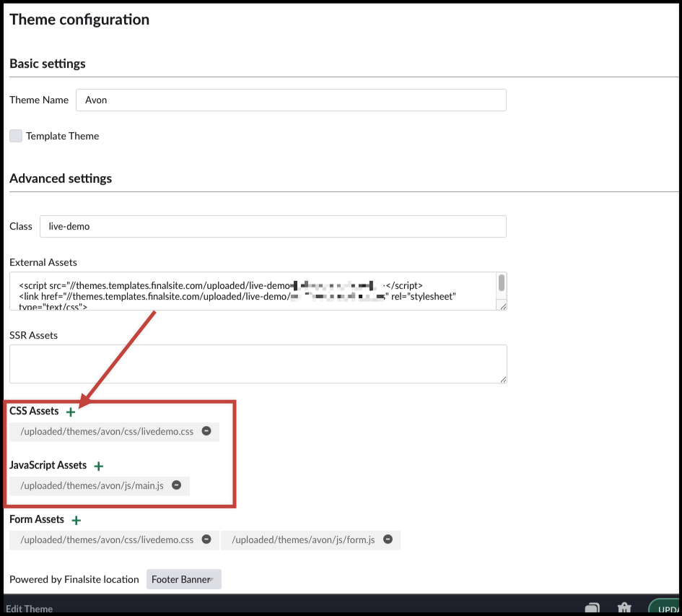Click inside the SSR Assets textarea
The image size is (682, 616).
click(x=258, y=364)
